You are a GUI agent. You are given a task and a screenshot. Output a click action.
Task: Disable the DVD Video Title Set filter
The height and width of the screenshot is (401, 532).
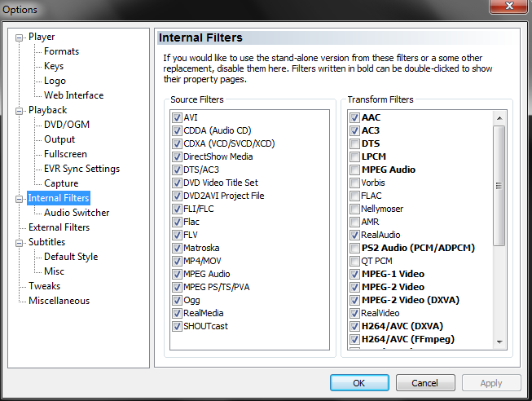pos(177,183)
